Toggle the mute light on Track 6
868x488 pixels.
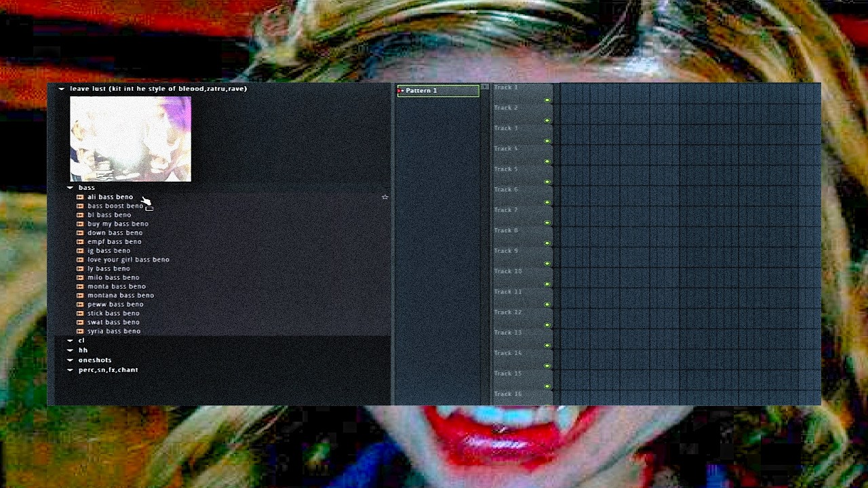[547, 202]
